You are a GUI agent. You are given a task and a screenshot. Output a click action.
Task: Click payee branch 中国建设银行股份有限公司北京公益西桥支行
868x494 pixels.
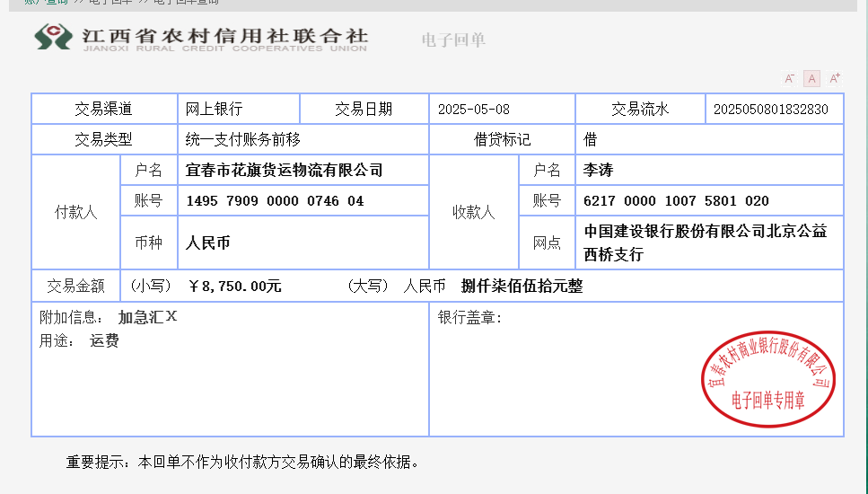click(x=706, y=243)
